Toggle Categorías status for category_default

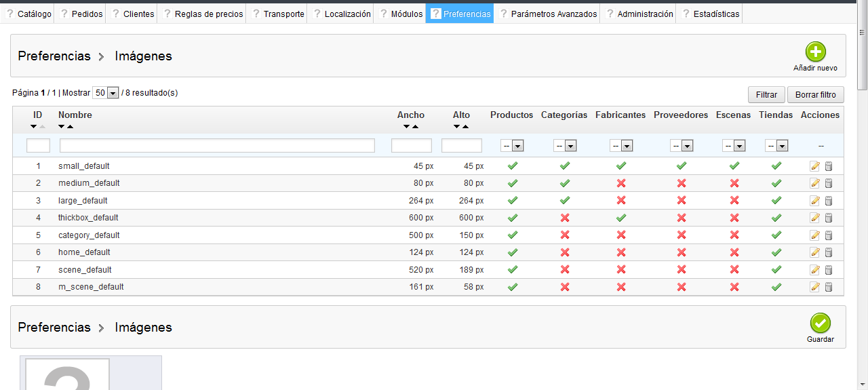point(565,235)
